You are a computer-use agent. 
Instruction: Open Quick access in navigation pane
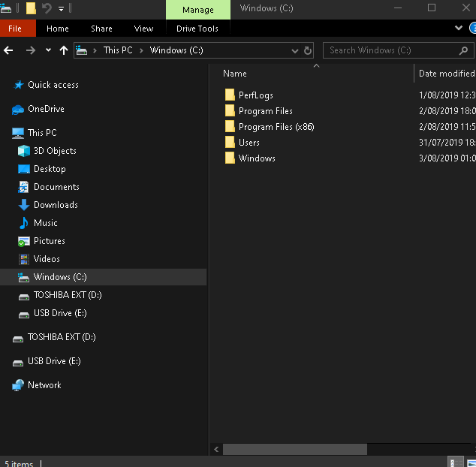[53, 85]
